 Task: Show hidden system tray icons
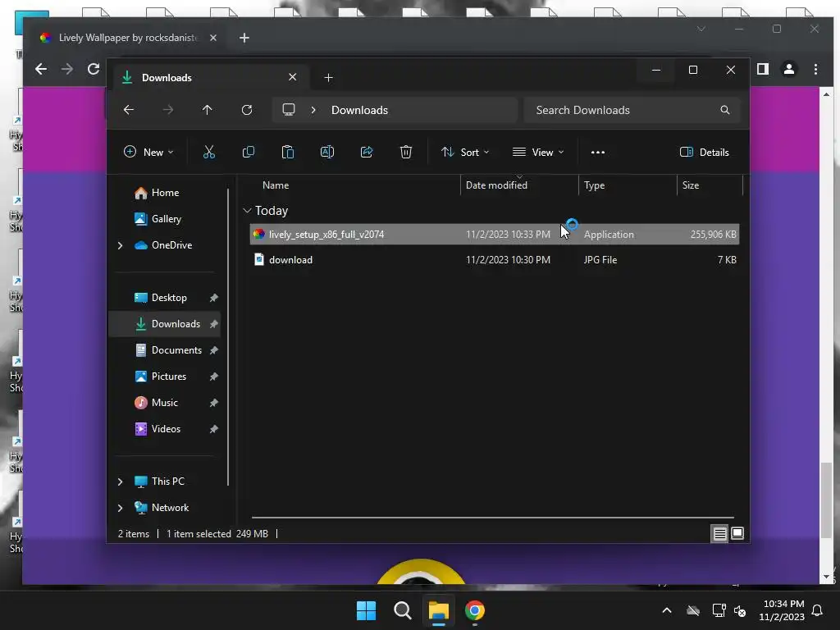(667, 610)
